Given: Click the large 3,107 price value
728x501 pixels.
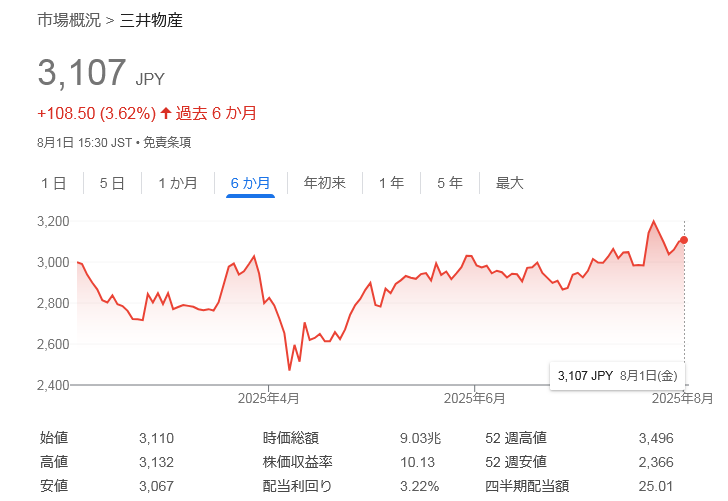Looking at the screenshot, I should (x=82, y=73).
